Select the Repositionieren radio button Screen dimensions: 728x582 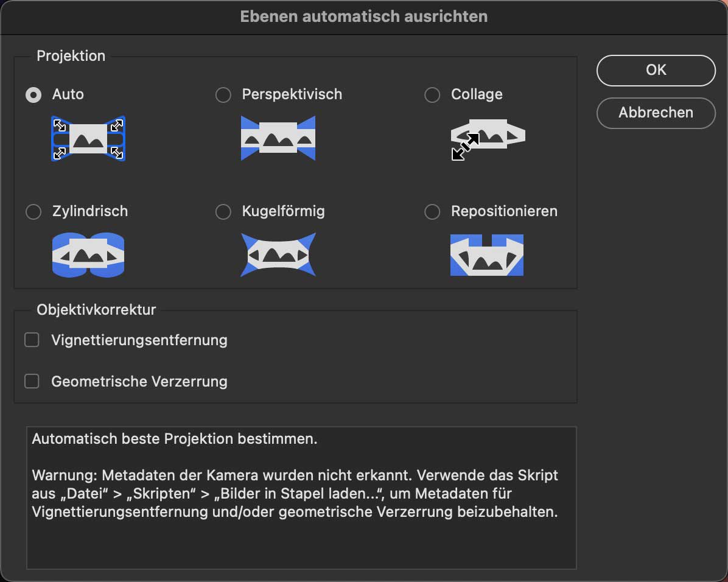432,212
